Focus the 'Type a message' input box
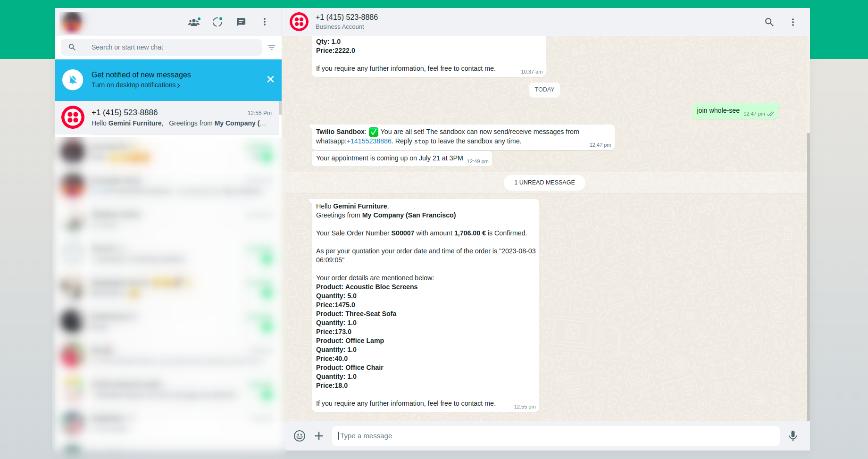The height and width of the screenshot is (459, 868). click(556, 436)
